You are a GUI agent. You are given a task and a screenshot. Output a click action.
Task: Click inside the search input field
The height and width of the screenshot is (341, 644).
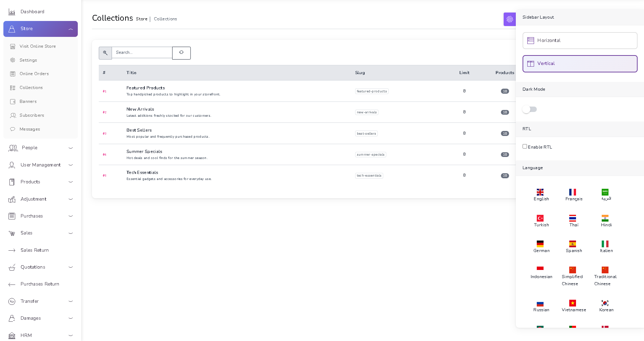click(x=142, y=52)
